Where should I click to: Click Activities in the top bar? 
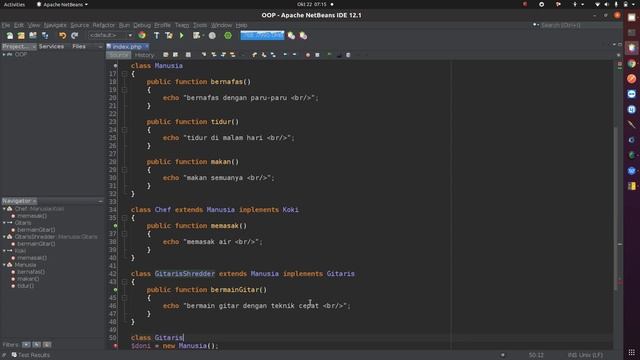pos(14,4)
